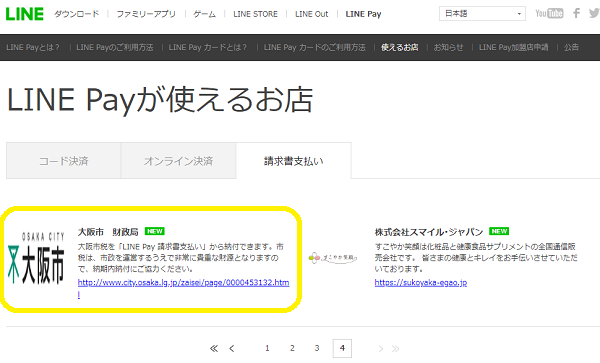Click the double right arrow last page
This screenshot has width=600, height=363.
(x=395, y=348)
